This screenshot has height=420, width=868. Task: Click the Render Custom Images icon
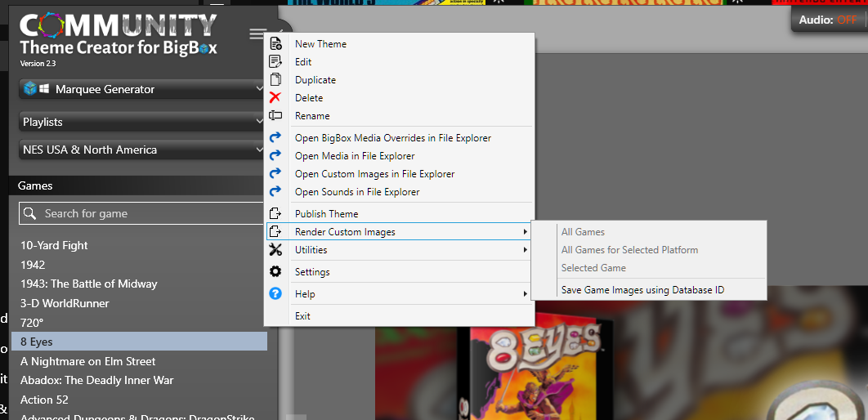coord(275,232)
